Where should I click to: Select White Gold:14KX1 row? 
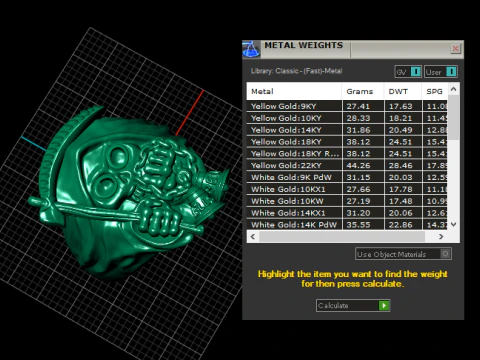(x=347, y=213)
